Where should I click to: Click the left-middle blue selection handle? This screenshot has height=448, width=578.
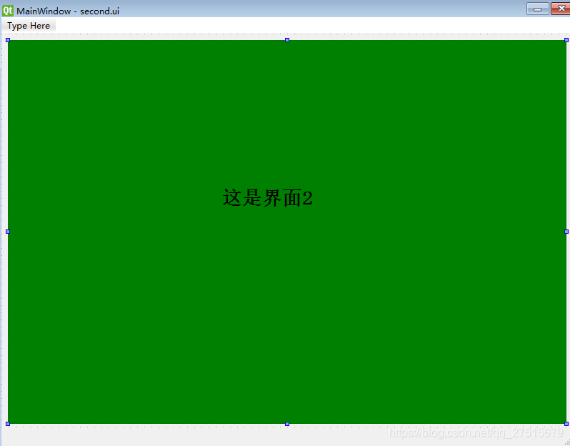coord(8,232)
